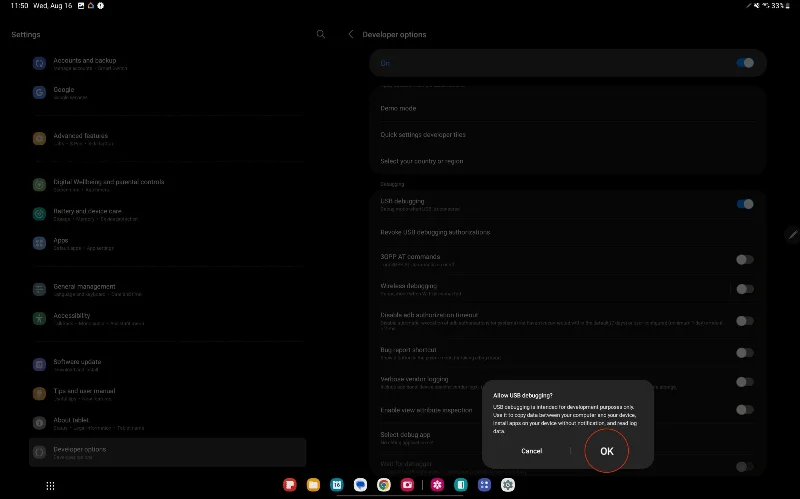Click the Google G icon
Screen dimensions: 800x499
tap(39, 92)
